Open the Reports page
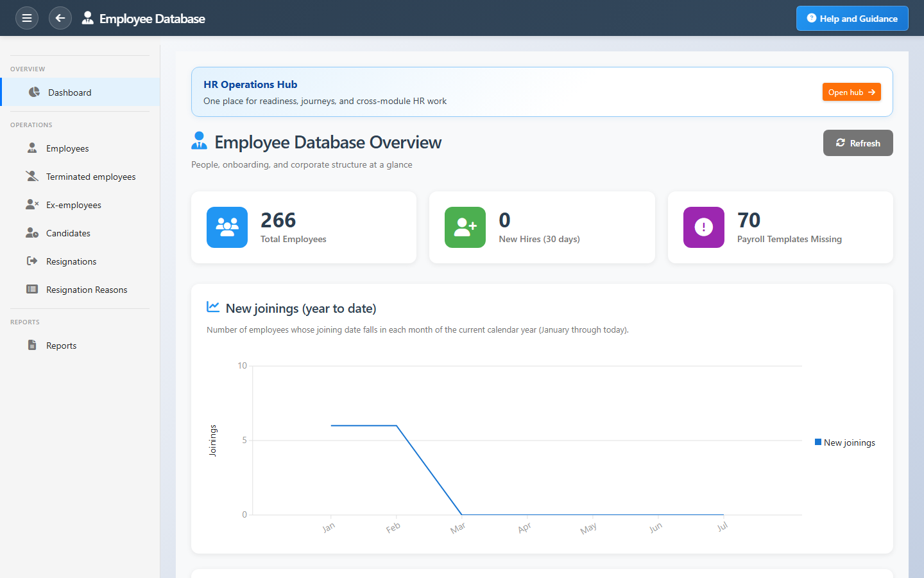Image resolution: width=924 pixels, height=578 pixels. (x=81, y=346)
